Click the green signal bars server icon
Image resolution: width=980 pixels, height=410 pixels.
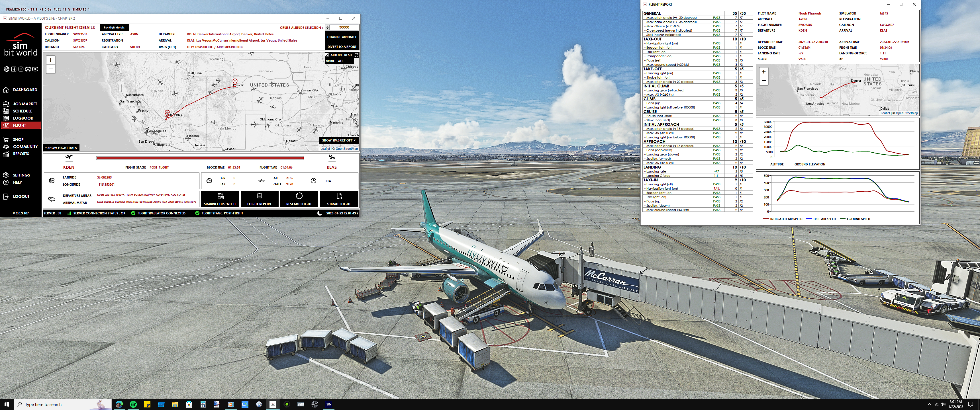pos(69,213)
